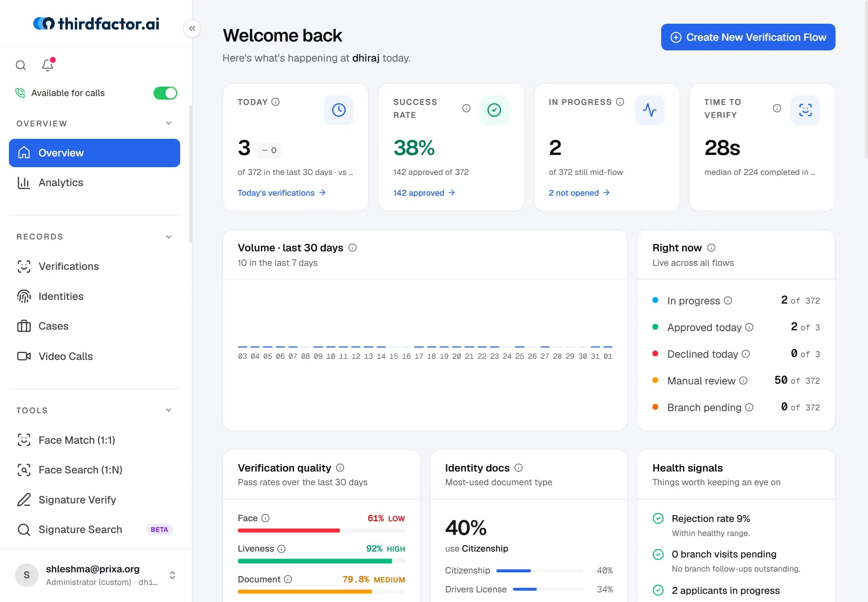868x602 pixels.
Task: Open Signature Verify tool
Action: coord(94,500)
